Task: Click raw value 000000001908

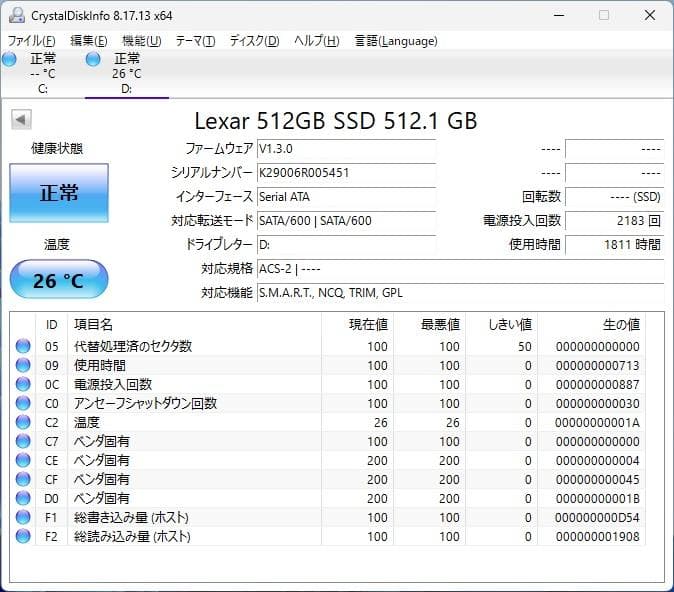Action: click(x=597, y=537)
